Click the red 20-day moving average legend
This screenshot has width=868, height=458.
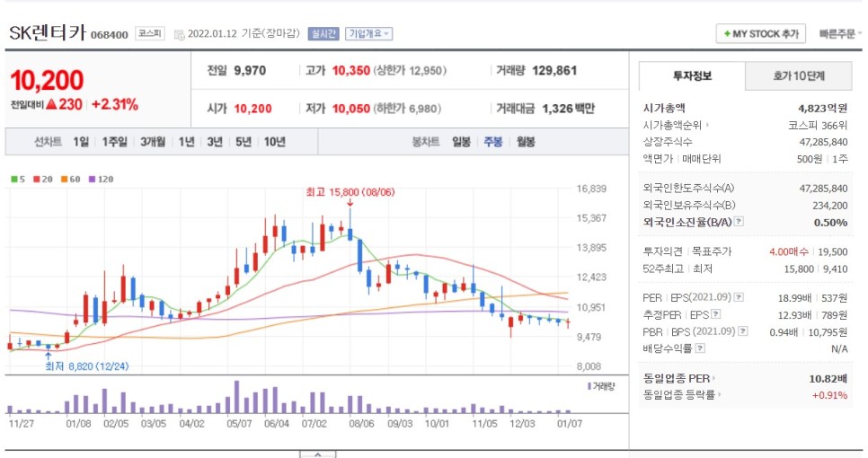click(x=42, y=180)
